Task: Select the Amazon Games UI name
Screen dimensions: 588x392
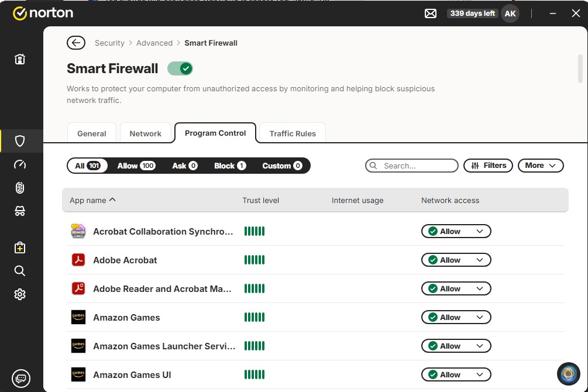Action: click(132, 375)
